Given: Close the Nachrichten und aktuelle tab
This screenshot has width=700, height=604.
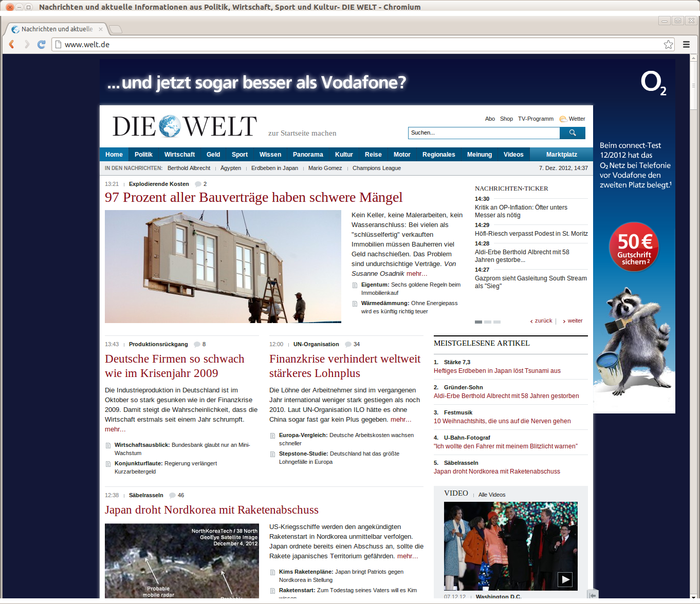Looking at the screenshot, I should pos(101,29).
